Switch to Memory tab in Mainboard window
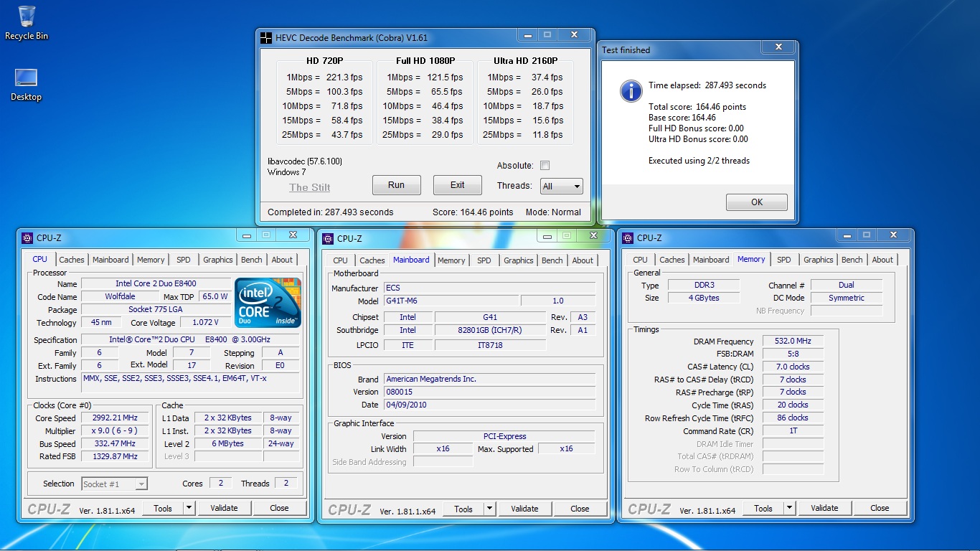This screenshot has width=980, height=551. tap(451, 260)
